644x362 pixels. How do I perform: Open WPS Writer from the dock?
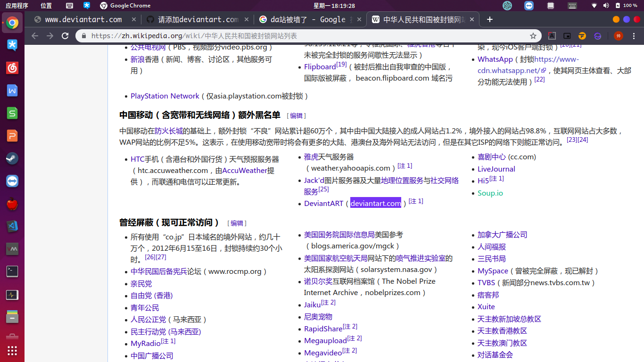(x=12, y=90)
